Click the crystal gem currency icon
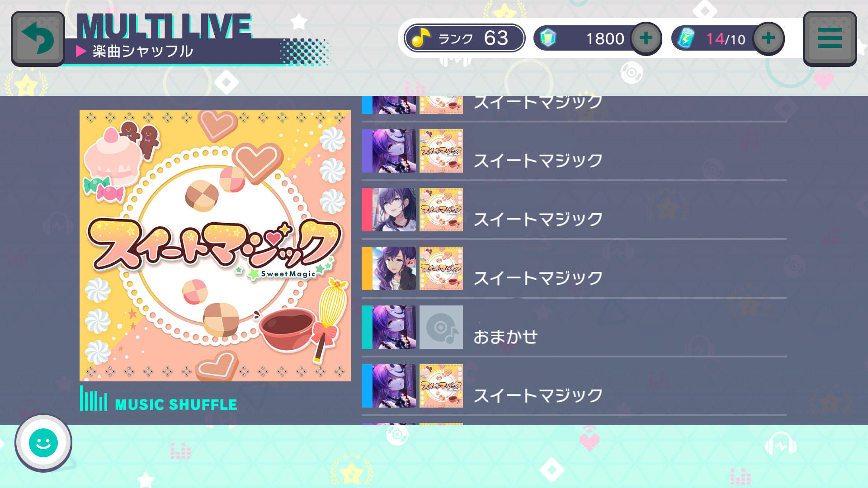This screenshot has width=868, height=488. coord(547,38)
